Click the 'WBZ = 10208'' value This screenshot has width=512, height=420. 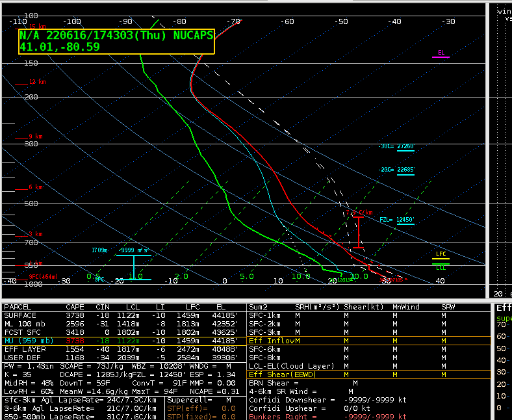tap(159, 367)
